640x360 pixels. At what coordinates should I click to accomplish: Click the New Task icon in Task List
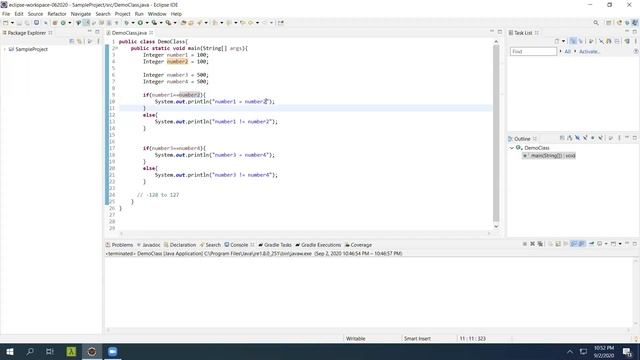[x=557, y=41]
